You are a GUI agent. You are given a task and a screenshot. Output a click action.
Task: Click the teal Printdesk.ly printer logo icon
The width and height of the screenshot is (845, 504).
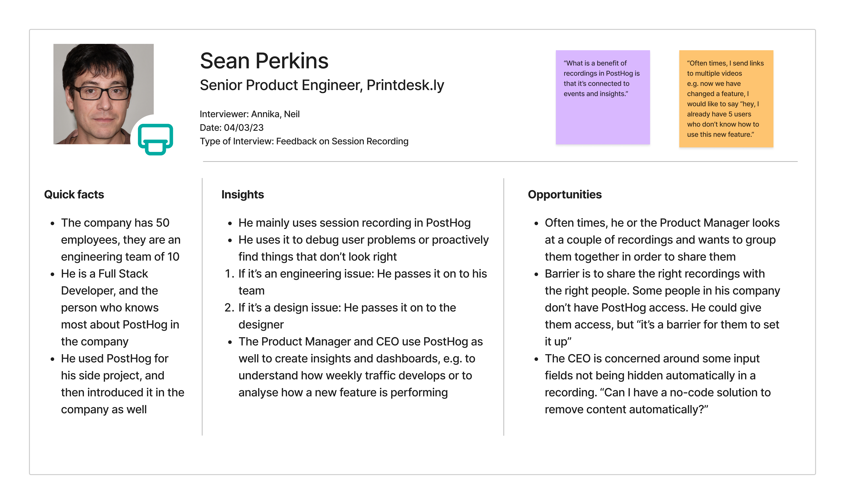pos(155,139)
